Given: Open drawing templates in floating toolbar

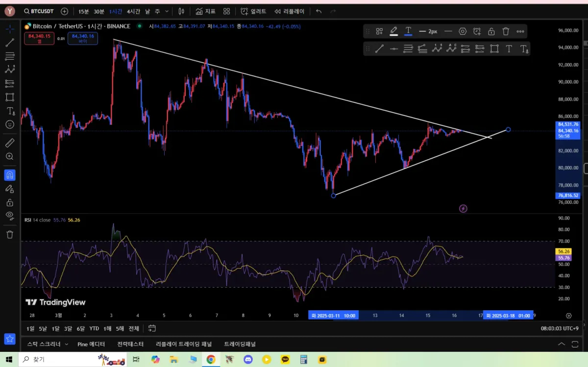Looking at the screenshot, I should pos(379,31).
